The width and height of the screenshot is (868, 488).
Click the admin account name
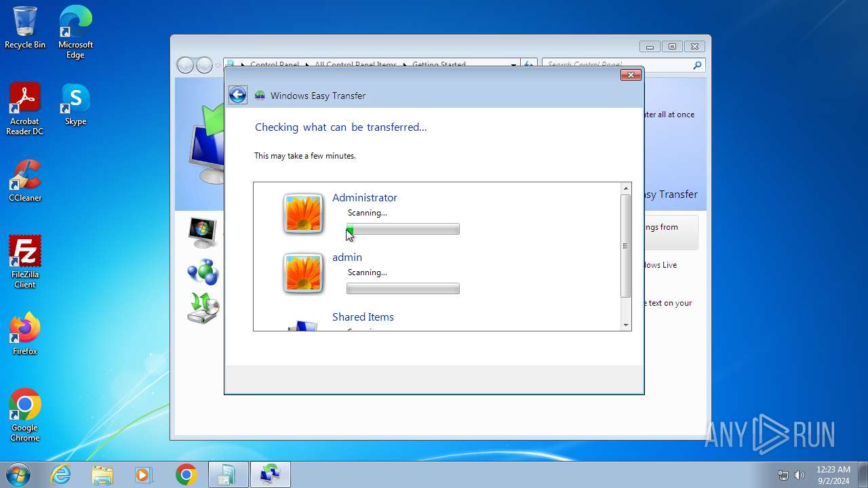coord(347,257)
